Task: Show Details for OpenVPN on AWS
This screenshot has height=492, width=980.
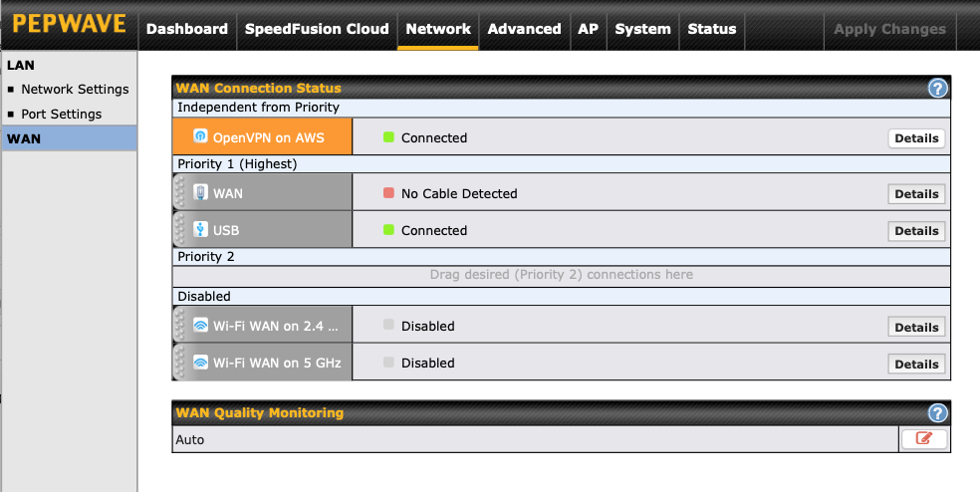Action: click(915, 138)
